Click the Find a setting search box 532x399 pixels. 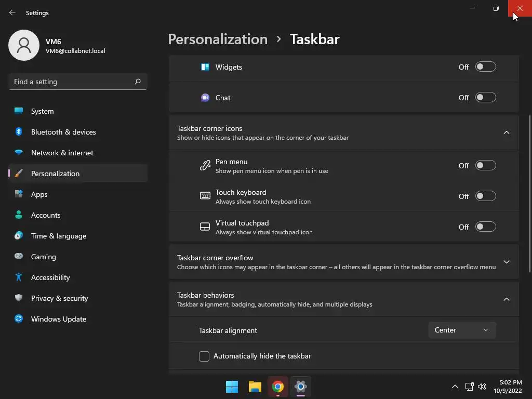coord(72,82)
